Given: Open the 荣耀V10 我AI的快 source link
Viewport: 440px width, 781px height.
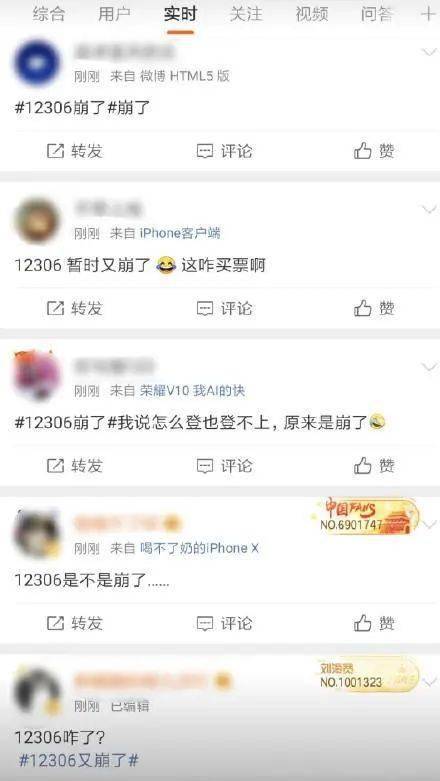Looking at the screenshot, I should (192, 391).
